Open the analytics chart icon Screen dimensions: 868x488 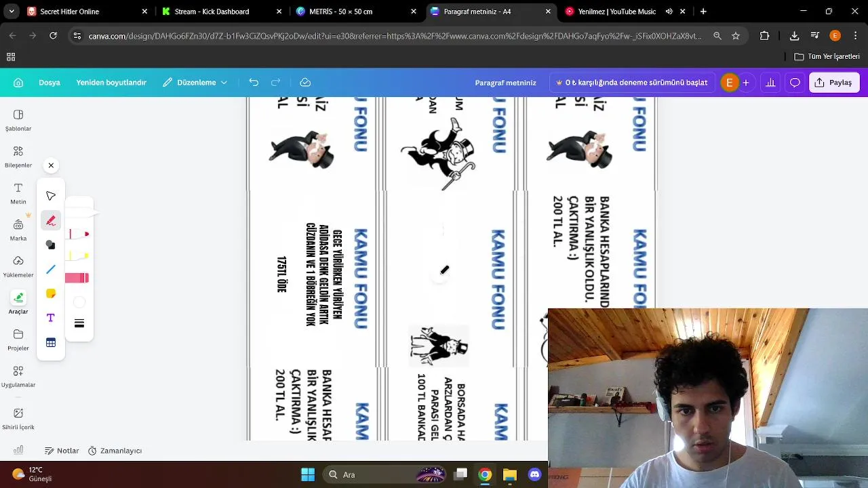[770, 83]
